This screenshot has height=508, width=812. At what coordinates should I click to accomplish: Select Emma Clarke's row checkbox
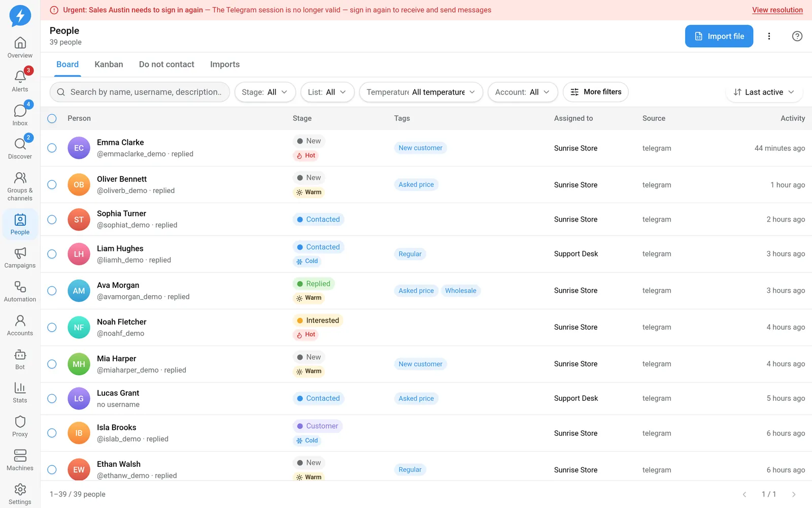(52, 148)
